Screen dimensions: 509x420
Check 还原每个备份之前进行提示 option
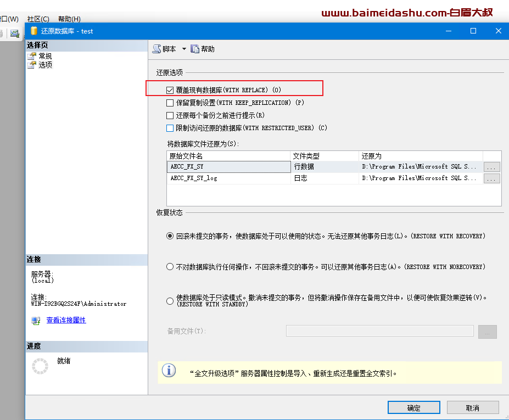point(170,115)
